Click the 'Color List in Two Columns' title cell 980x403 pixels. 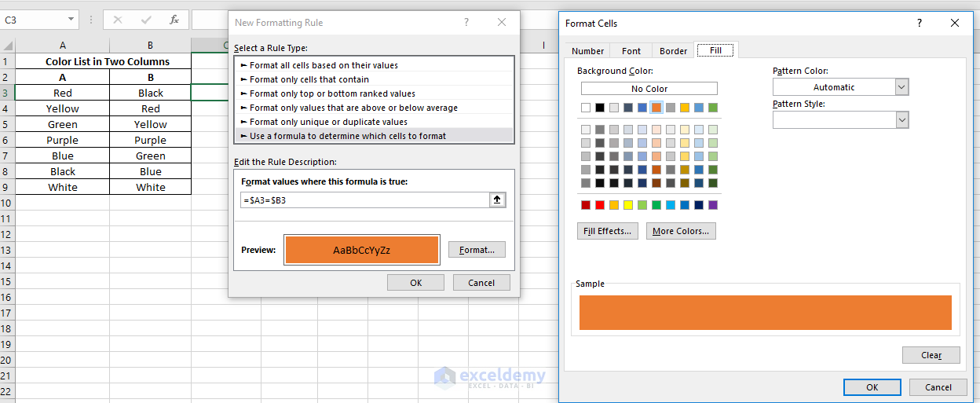[x=103, y=61]
